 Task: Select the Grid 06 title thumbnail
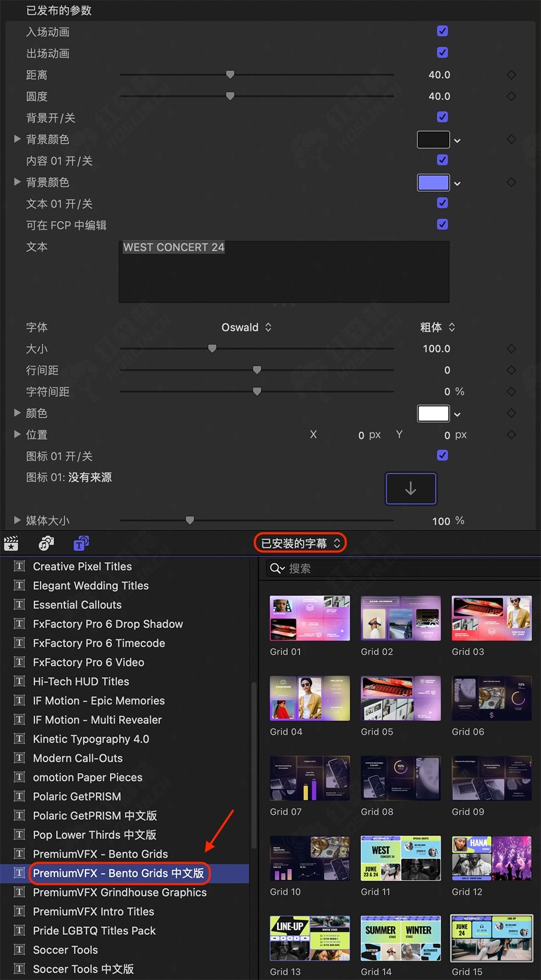pos(492,698)
